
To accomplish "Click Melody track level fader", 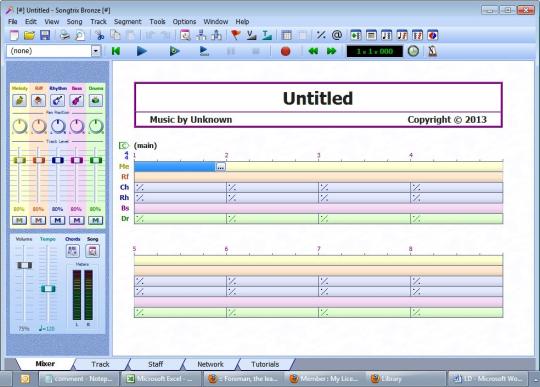I will [x=20, y=160].
